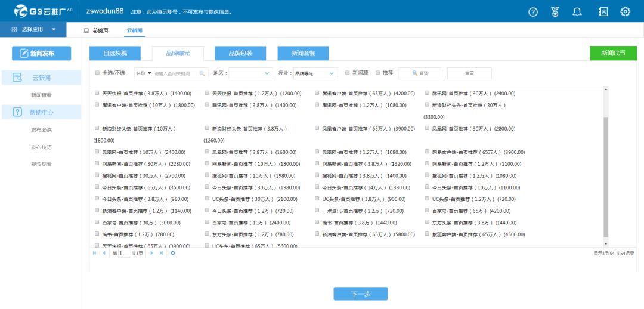This screenshot has width=644, height=309.
Task: Toggle the 全选/不选 checkbox
Action: pos(98,73)
